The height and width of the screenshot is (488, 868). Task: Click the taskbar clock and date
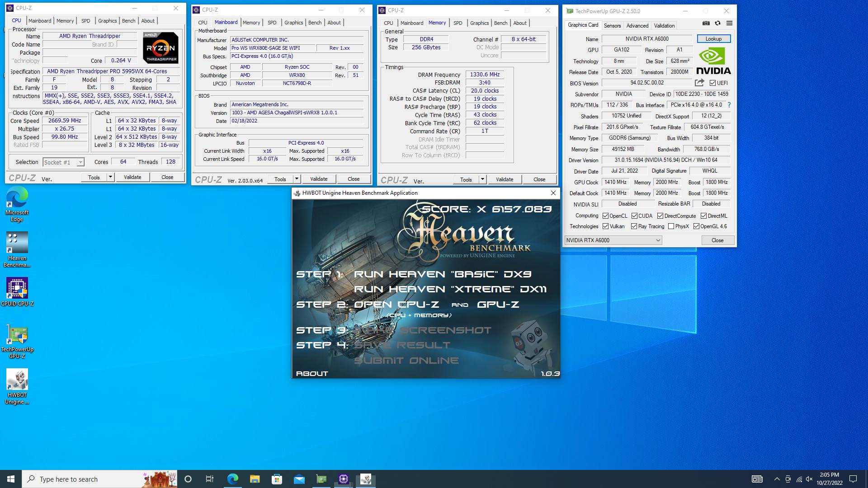(x=829, y=479)
